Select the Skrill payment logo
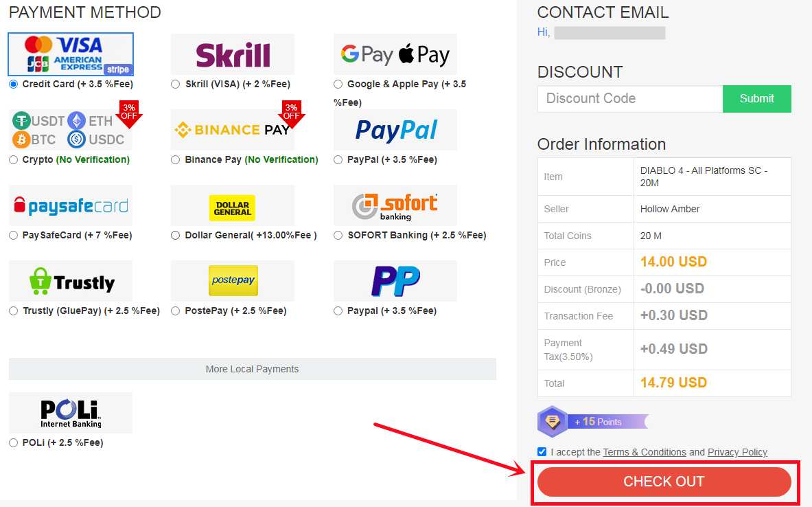 pos(233,54)
